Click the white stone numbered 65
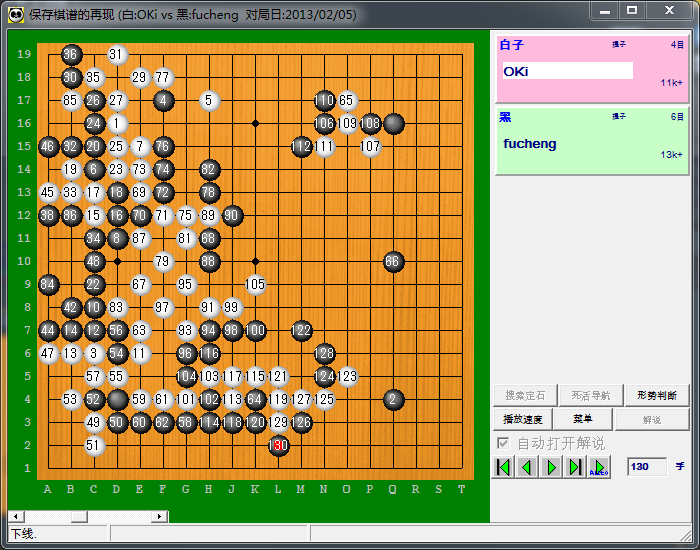 coord(347,100)
